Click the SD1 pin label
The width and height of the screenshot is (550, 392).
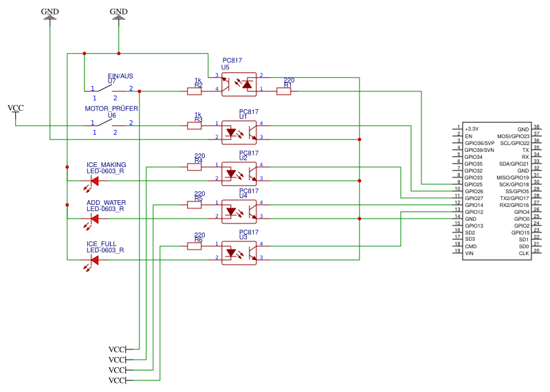pos(524,239)
